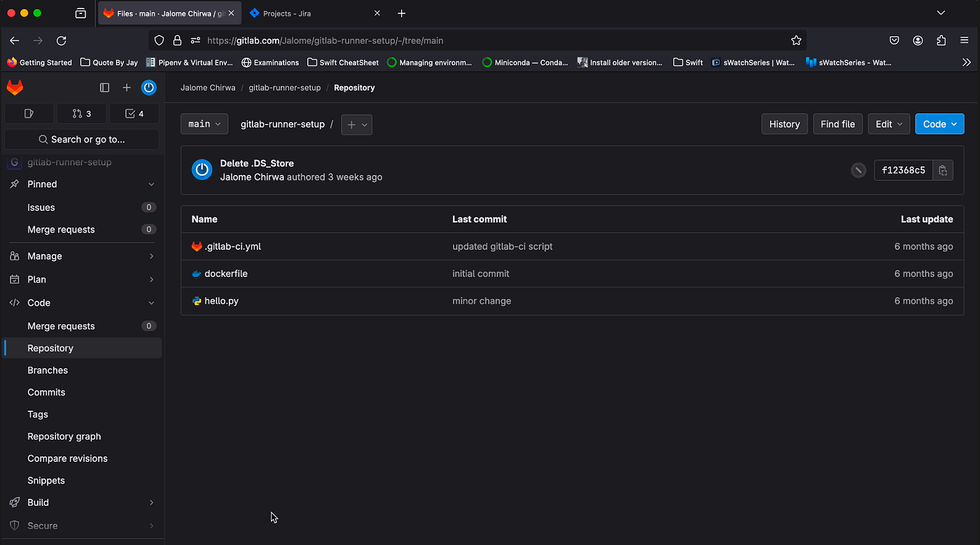Click the History button
980x545 pixels.
784,124
